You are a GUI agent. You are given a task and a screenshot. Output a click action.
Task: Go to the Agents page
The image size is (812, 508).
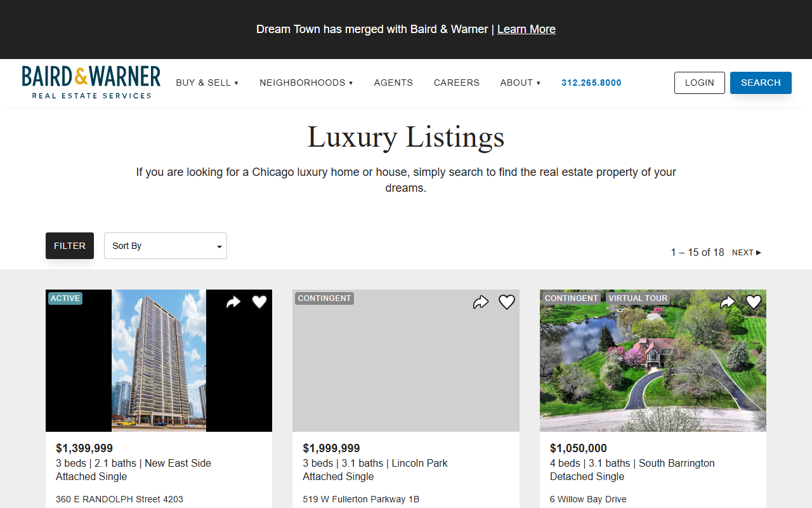point(393,83)
